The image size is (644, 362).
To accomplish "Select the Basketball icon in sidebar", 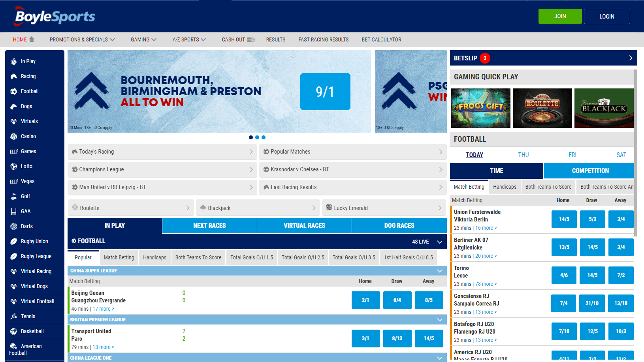I will coord(14,331).
